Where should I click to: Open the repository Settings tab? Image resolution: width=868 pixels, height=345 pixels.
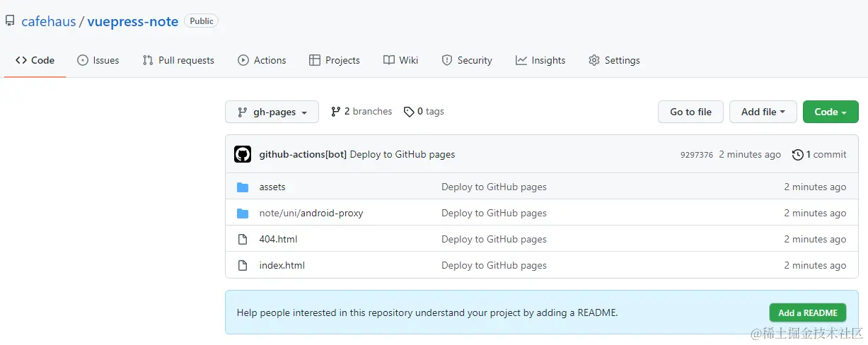tap(614, 60)
